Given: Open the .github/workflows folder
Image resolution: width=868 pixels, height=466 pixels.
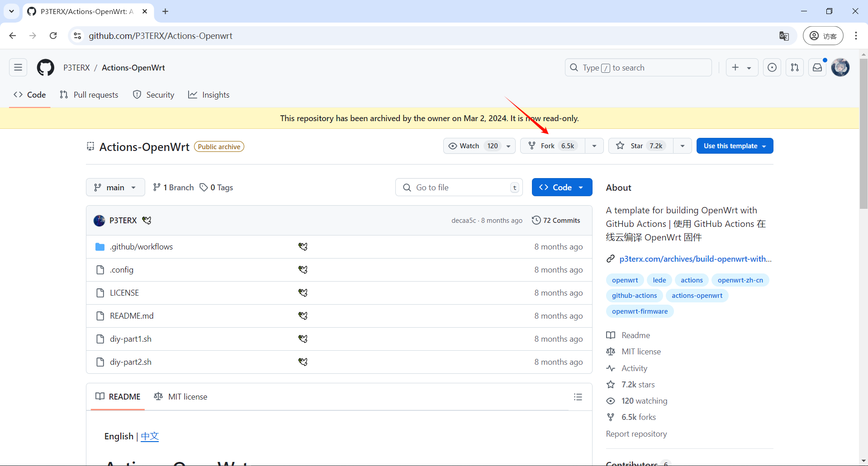Looking at the screenshot, I should pyautogui.click(x=141, y=247).
